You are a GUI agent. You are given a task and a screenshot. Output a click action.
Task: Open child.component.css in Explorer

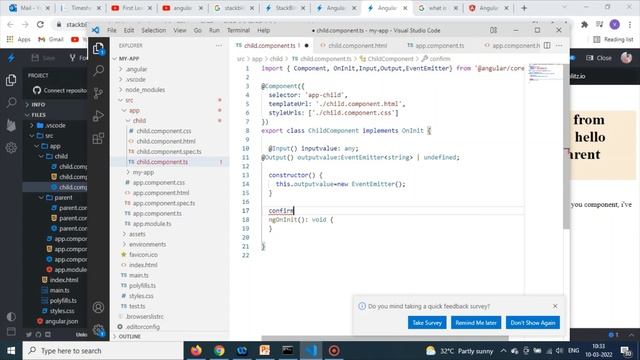tap(164, 131)
